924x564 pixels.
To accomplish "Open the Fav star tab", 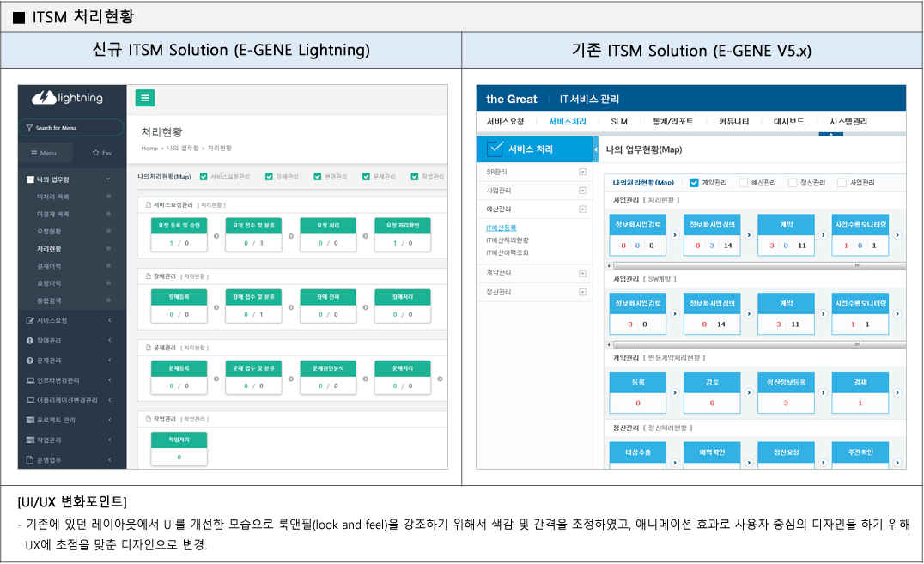I will (100, 153).
